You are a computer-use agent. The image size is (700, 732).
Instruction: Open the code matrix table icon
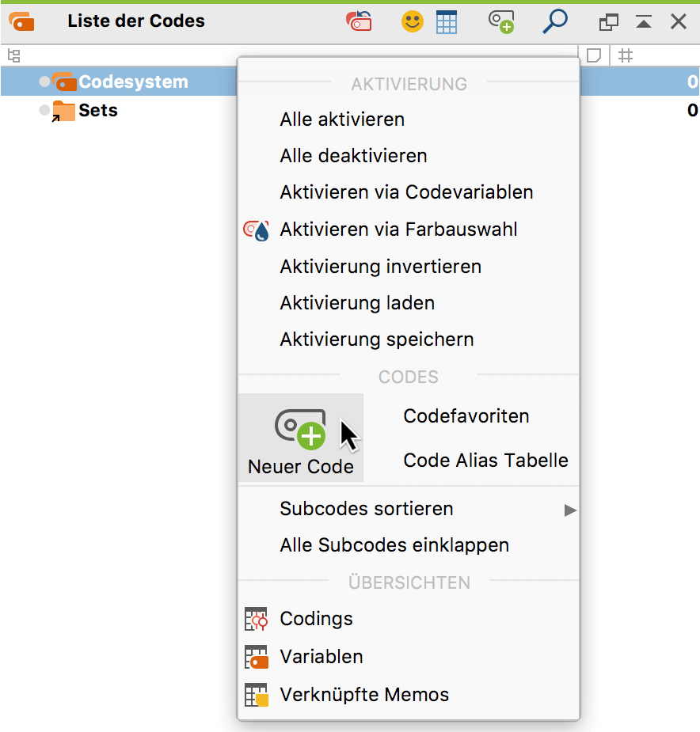point(447,22)
